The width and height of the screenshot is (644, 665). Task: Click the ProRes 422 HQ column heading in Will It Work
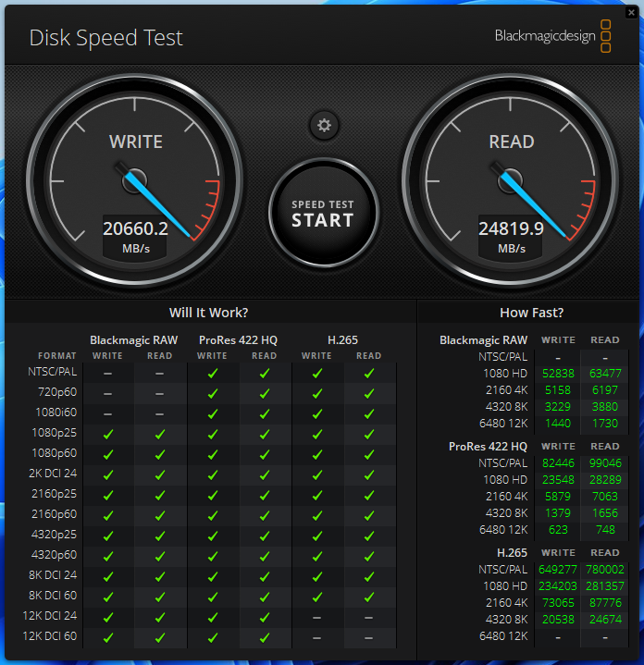(x=238, y=340)
